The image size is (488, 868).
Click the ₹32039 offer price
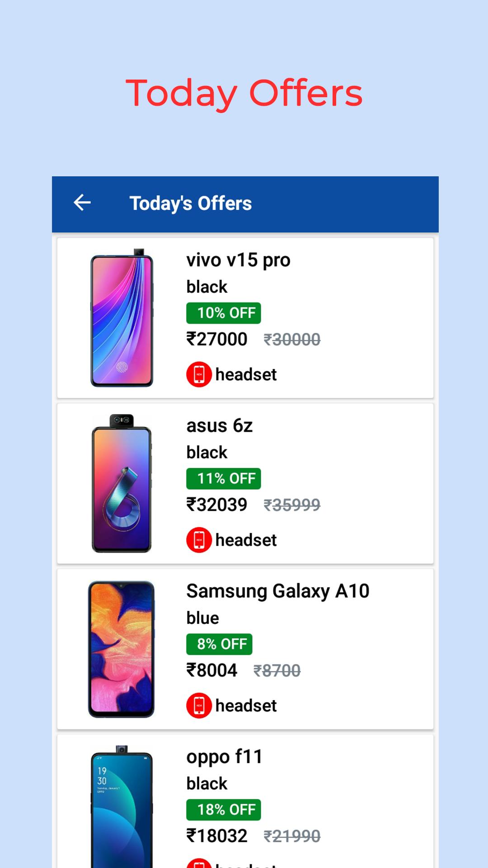click(x=217, y=505)
